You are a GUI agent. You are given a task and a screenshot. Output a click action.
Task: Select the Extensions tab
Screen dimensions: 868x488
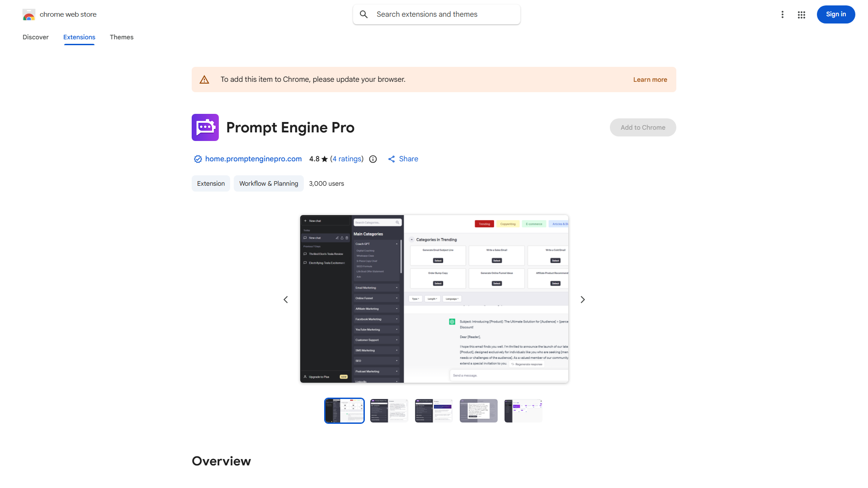79,37
